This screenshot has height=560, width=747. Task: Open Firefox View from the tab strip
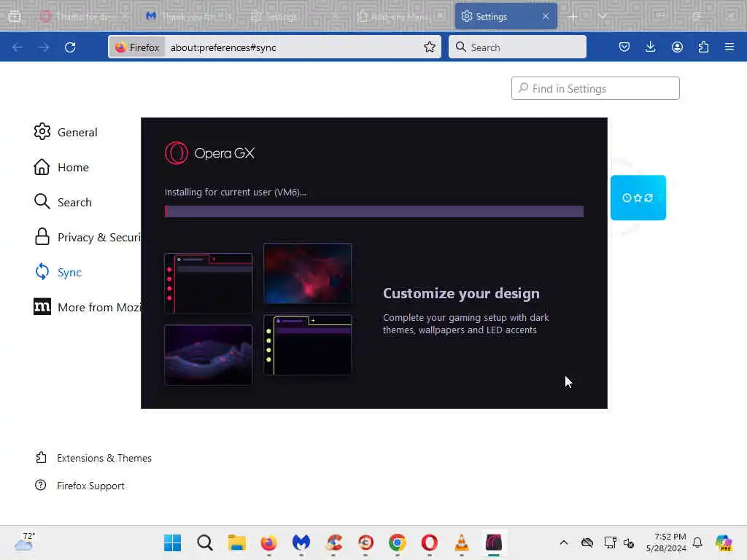point(15,16)
